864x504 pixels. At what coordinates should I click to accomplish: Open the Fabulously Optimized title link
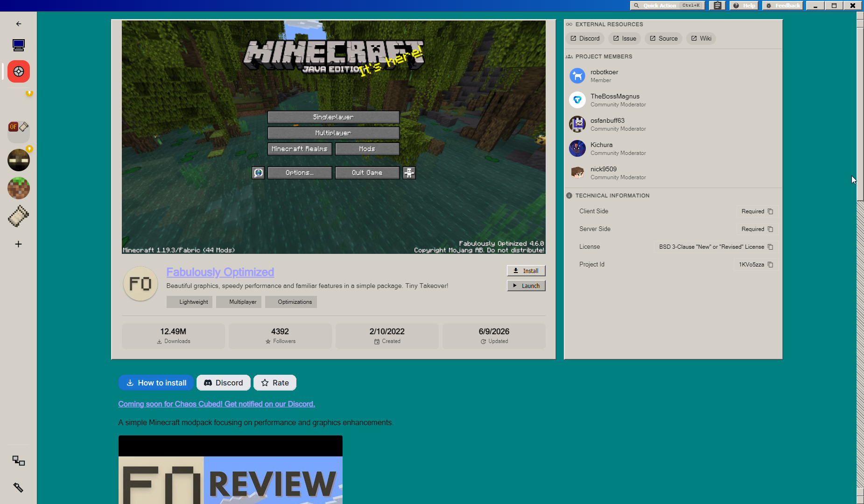[x=220, y=272]
